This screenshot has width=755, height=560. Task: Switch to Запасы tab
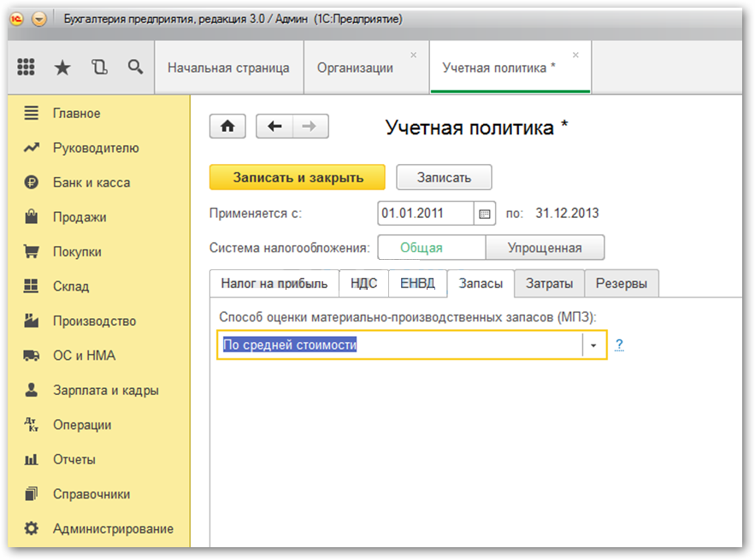pyautogui.click(x=481, y=284)
